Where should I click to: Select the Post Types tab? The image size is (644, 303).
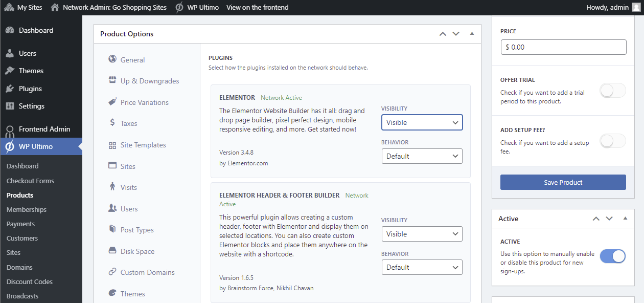(x=137, y=230)
